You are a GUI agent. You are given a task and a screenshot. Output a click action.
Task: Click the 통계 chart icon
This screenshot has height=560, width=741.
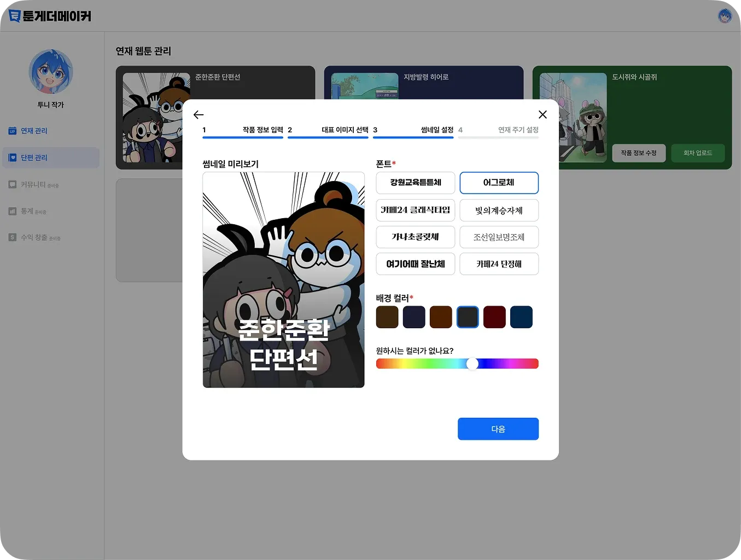[12, 211]
